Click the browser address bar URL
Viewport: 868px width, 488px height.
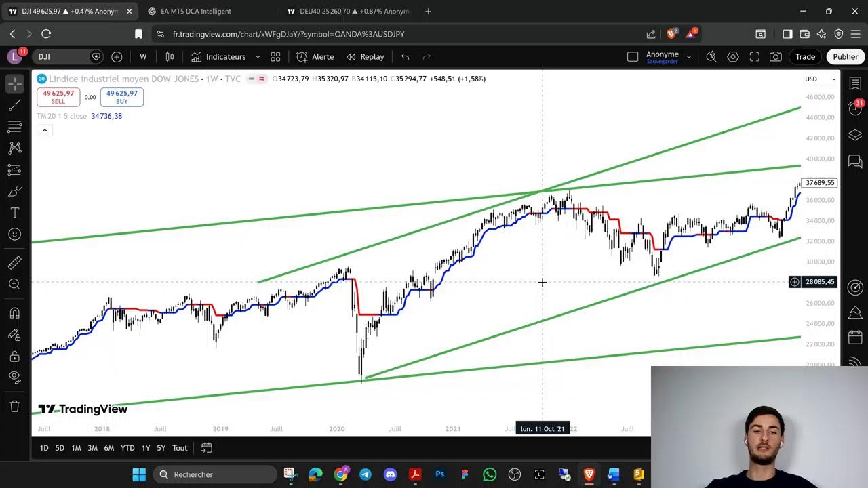click(x=288, y=34)
